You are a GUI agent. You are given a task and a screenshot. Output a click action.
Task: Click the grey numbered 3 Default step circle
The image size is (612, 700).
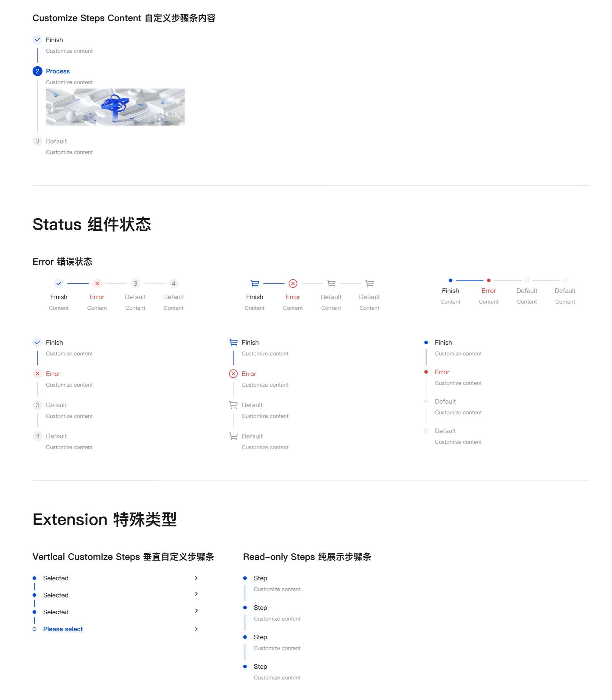[135, 283]
